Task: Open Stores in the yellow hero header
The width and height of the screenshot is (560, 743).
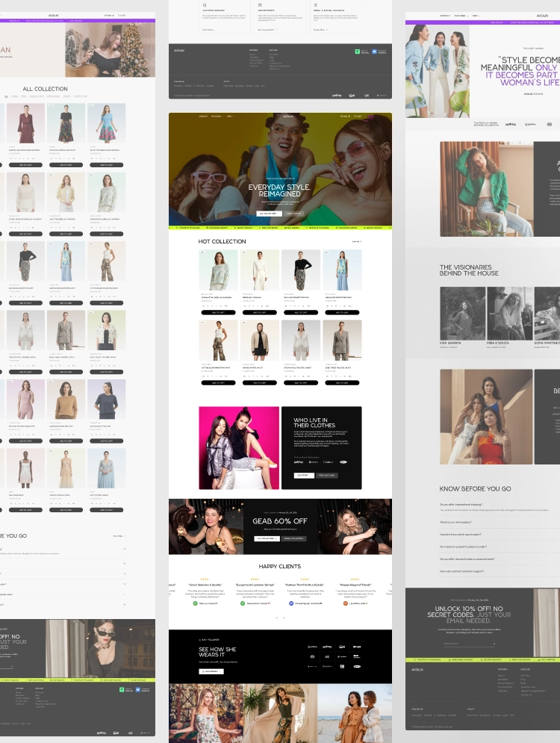Action: coord(346,116)
